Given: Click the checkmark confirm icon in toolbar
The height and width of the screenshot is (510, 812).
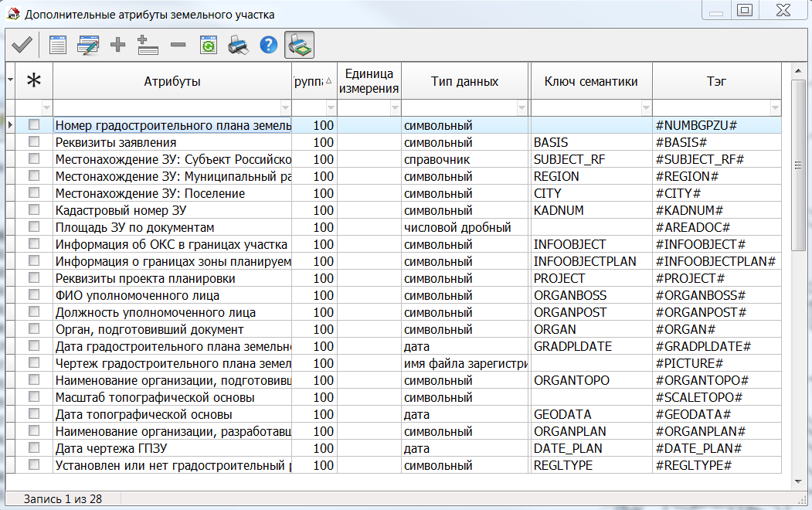Looking at the screenshot, I should (21, 46).
